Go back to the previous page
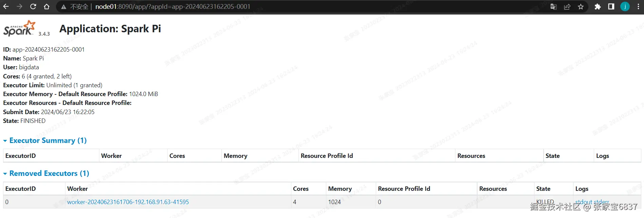The image size is (644, 218). click(x=6, y=6)
